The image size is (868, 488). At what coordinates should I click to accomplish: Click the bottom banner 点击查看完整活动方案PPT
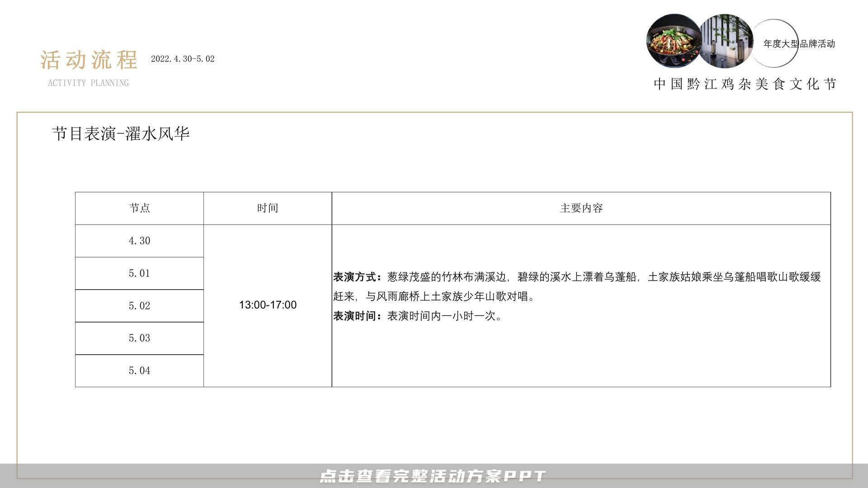(433, 476)
